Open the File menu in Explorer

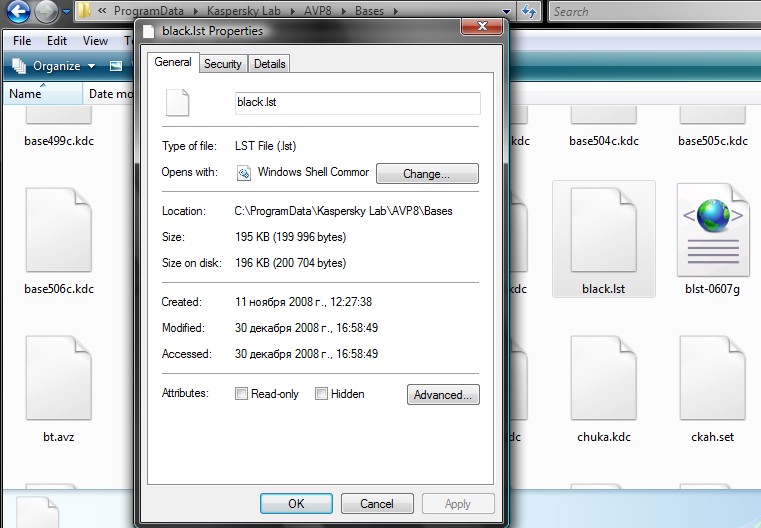22,41
